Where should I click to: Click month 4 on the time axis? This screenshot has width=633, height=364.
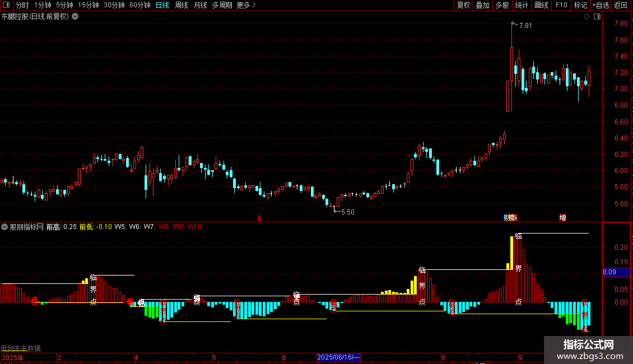pos(137,357)
